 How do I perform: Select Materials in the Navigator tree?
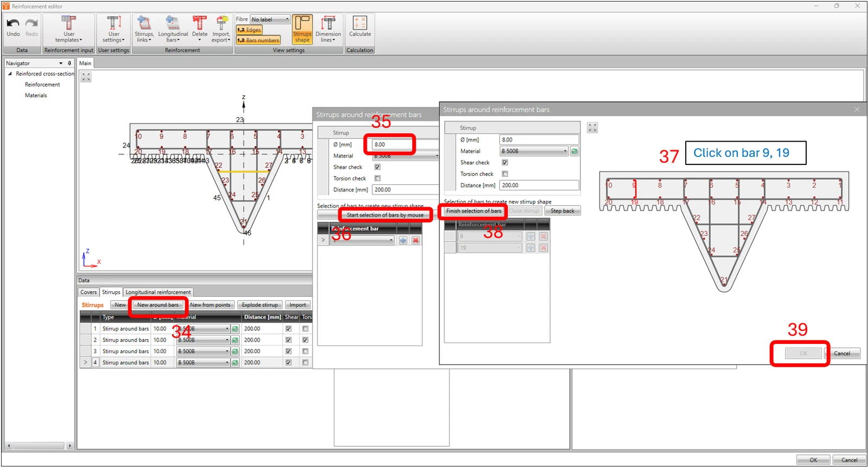(x=36, y=95)
